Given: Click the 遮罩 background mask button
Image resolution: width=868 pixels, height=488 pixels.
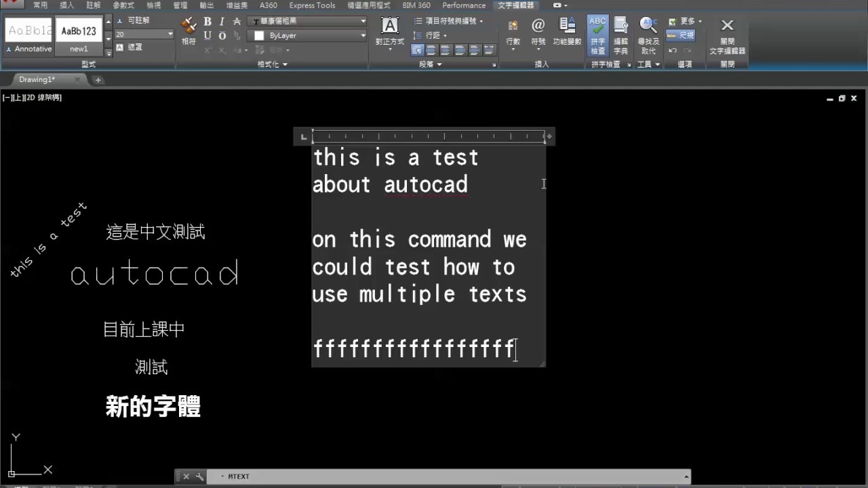Looking at the screenshot, I should click(x=129, y=47).
